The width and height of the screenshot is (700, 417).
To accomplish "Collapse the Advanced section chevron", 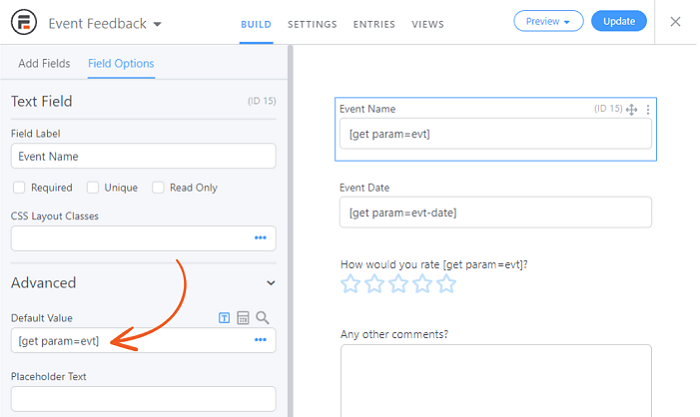I will [x=271, y=283].
